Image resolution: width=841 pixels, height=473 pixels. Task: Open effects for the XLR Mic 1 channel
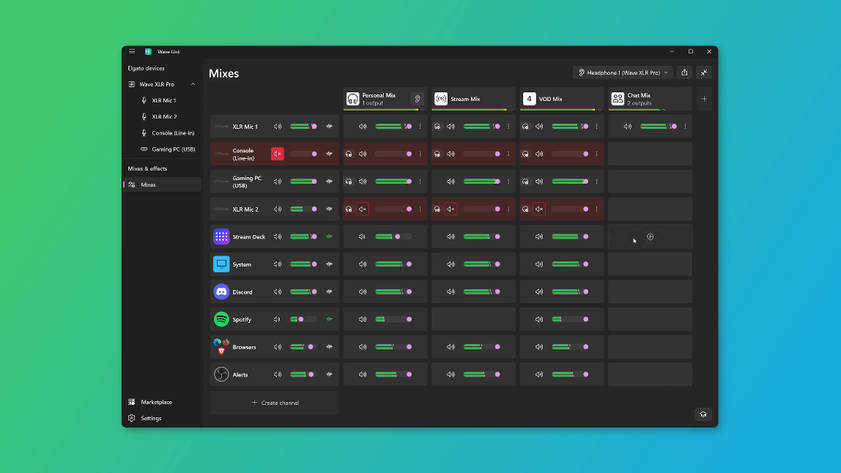click(329, 127)
